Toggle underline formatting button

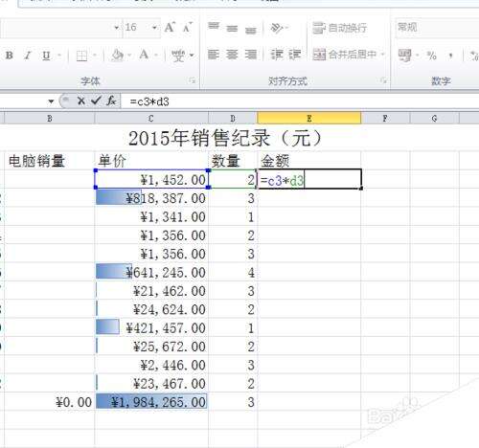coord(46,56)
